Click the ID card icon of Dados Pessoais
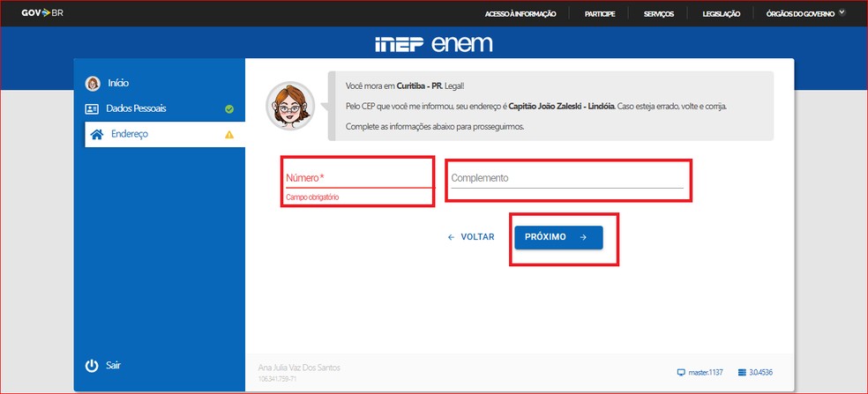Viewport: 868px width, 394px height. [x=92, y=108]
